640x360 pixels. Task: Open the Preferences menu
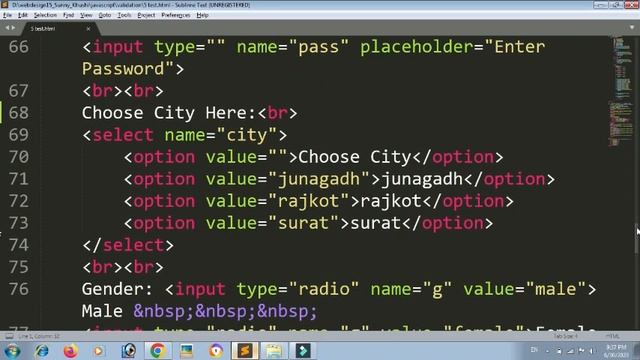[176, 15]
